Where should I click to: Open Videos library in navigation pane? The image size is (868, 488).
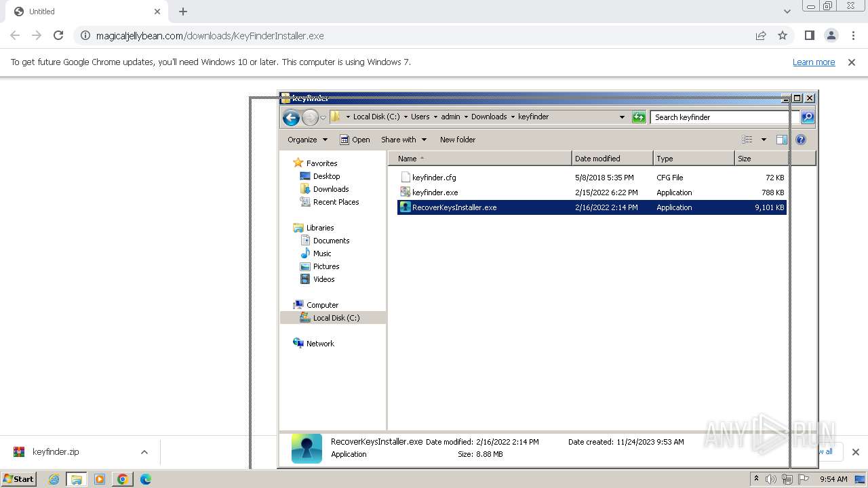[323, 279]
